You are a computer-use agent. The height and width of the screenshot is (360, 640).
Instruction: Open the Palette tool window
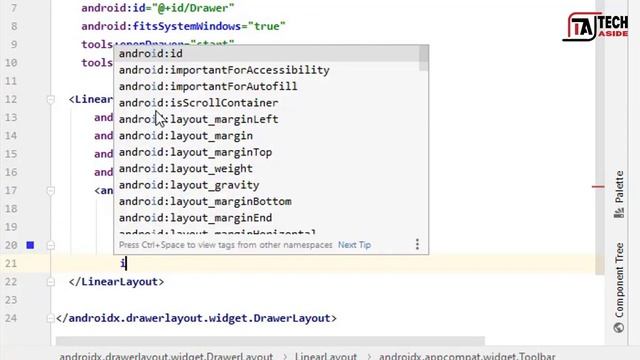pyautogui.click(x=619, y=194)
